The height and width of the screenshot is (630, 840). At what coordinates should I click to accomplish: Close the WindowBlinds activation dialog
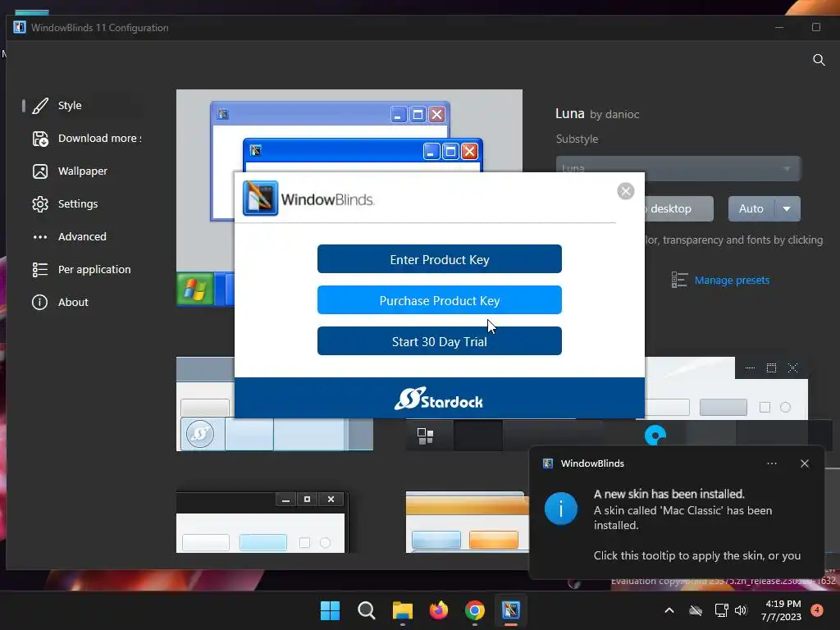pos(625,191)
